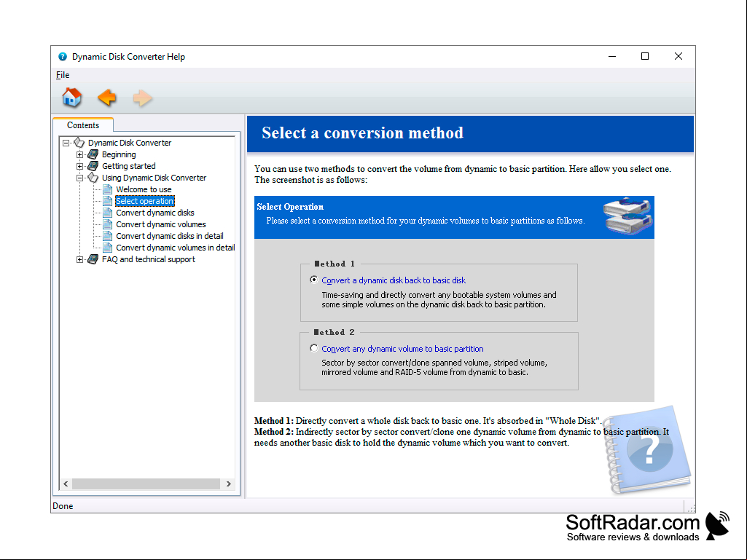Expand the Beginning tree node
The width and height of the screenshot is (747, 560).
[79, 155]
